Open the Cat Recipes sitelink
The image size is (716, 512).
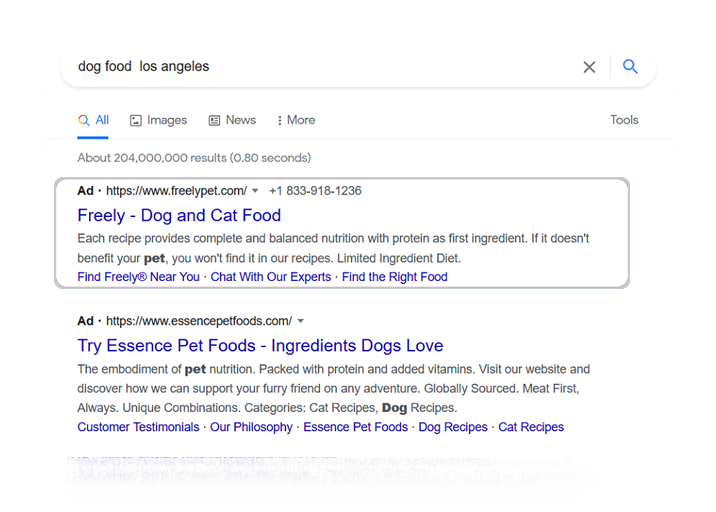[531, 427]
